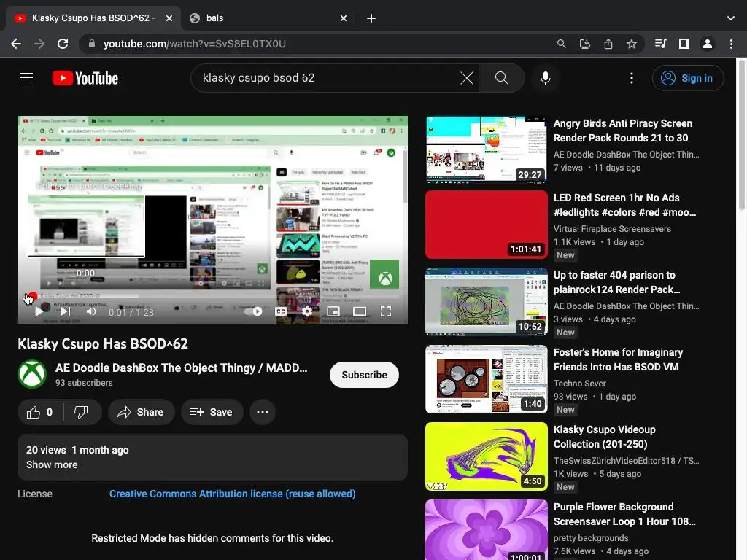The image size is (747, 560).
Task: Toggle the autoplay switch in player
Action: (253, 311)
